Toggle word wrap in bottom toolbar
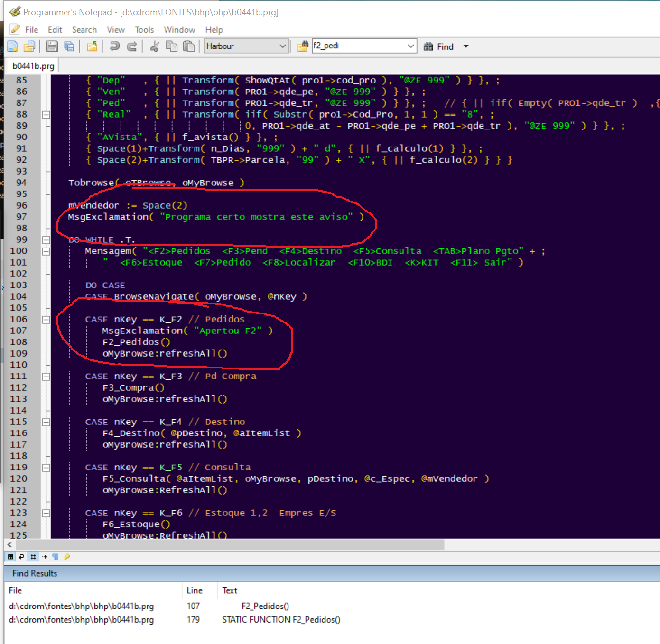Image resolution: width=660 pixels, height=644 pixels. pyautogui.click(x=21, y=557)
